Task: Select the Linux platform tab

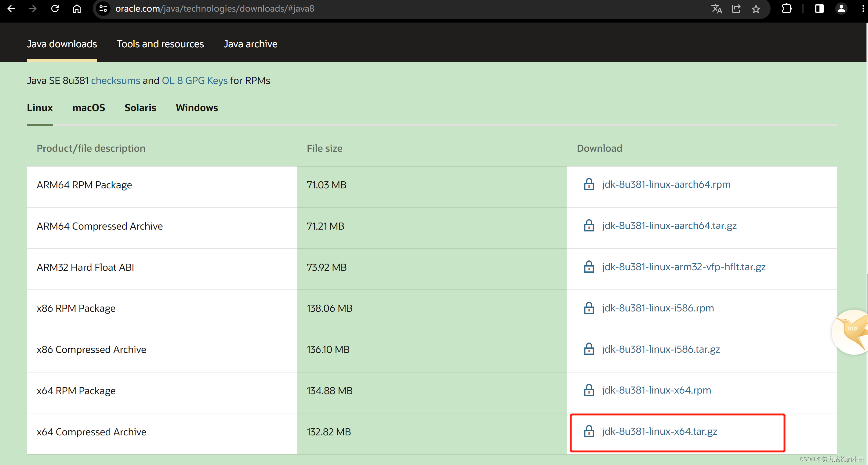Action: [40, 108]
